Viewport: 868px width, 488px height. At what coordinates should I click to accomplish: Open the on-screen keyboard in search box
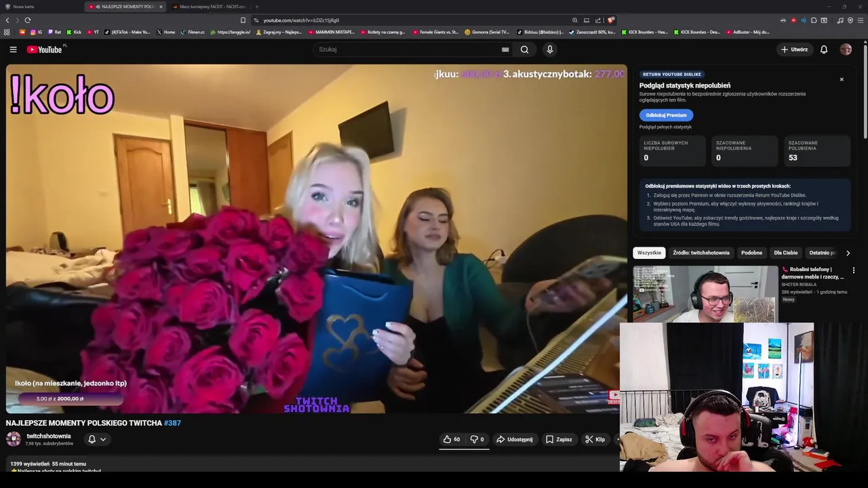click(505, 49)
